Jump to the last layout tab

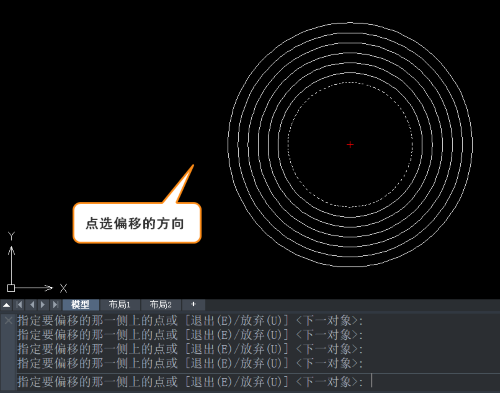(x=55, y=305)
